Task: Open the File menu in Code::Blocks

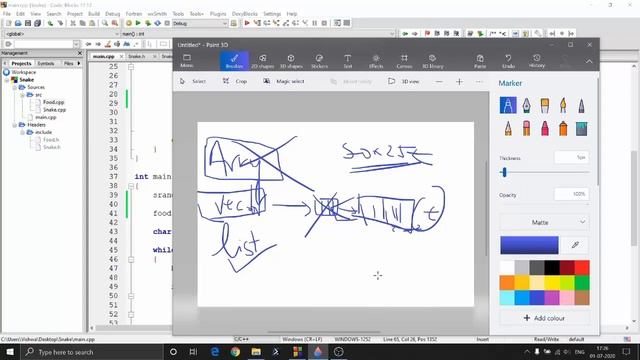Action: point(7,13)
